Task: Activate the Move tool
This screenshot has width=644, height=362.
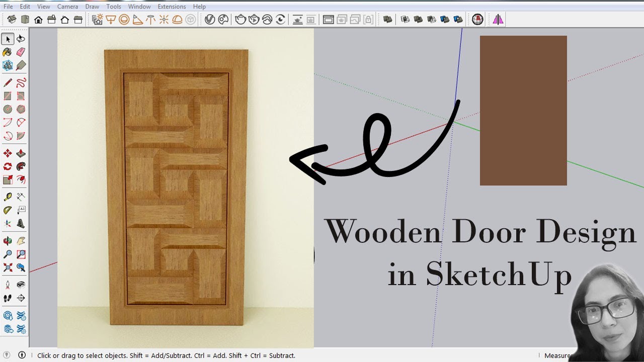Action: (8, 153)
